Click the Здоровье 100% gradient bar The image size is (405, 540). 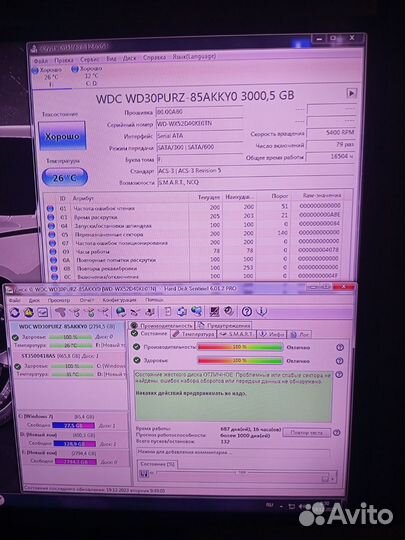[240, 361]
